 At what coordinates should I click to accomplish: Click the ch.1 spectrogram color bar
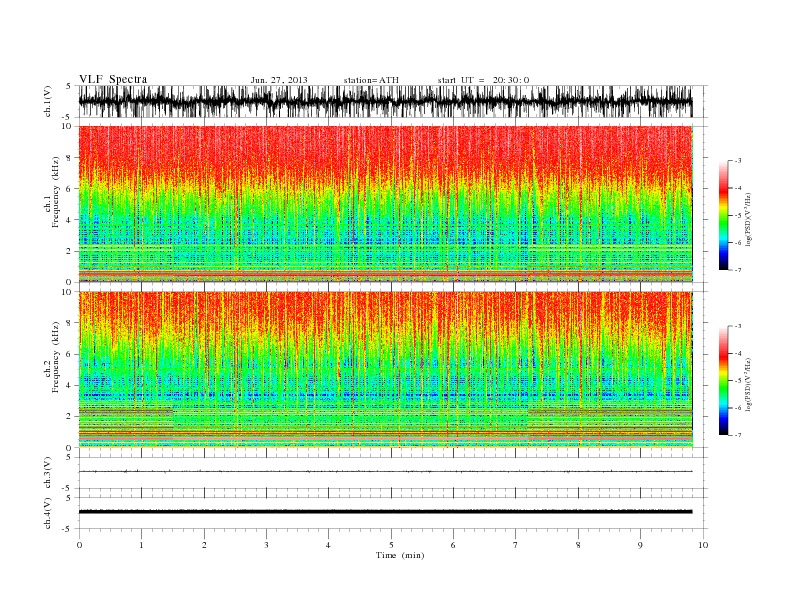723,215
